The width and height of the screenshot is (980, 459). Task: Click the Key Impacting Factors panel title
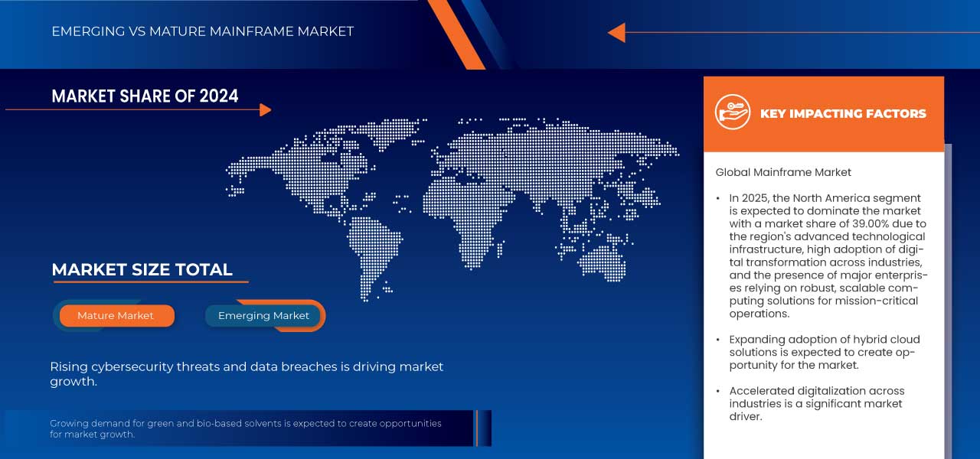pos(842,113)
